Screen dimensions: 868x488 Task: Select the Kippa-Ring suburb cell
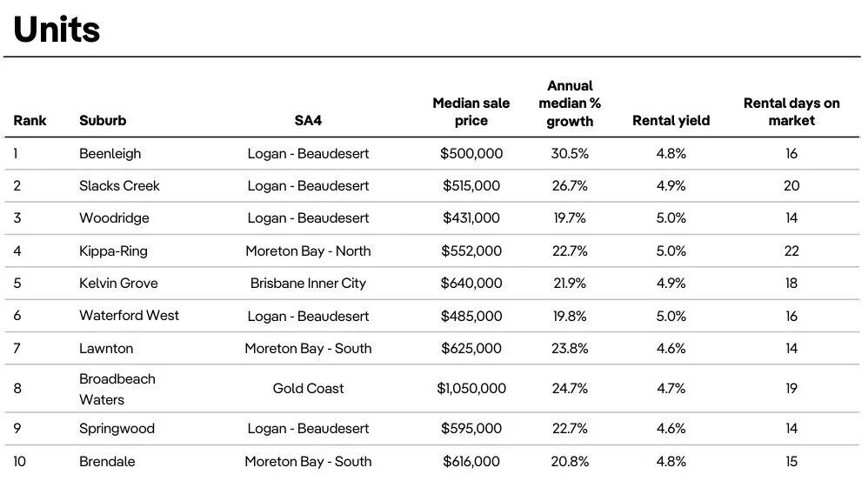(x=113, y=251)
